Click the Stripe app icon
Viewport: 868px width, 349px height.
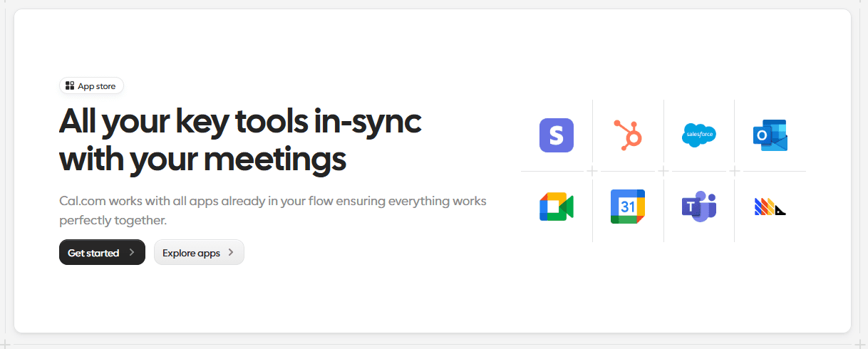[557, 135]
